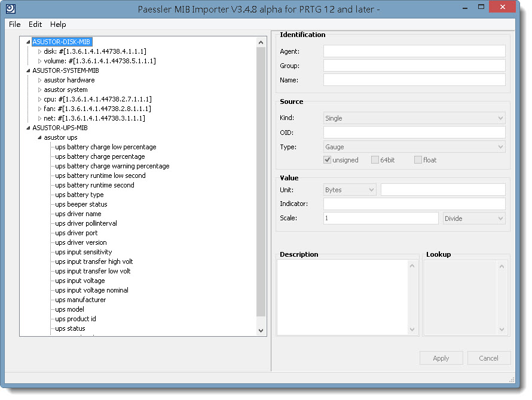
Task: Expand the asustor hardware node
Action: tap(39, 80)
